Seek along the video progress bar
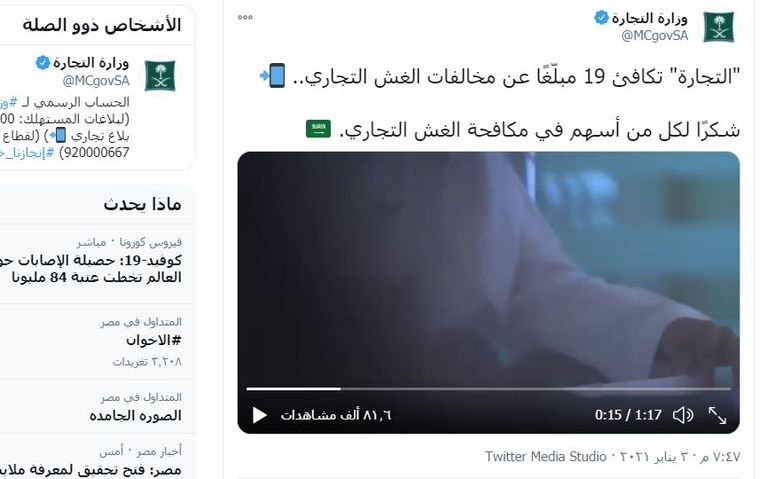Image resolution: width=768 pixels, height=479 pixels. point(488,389)
